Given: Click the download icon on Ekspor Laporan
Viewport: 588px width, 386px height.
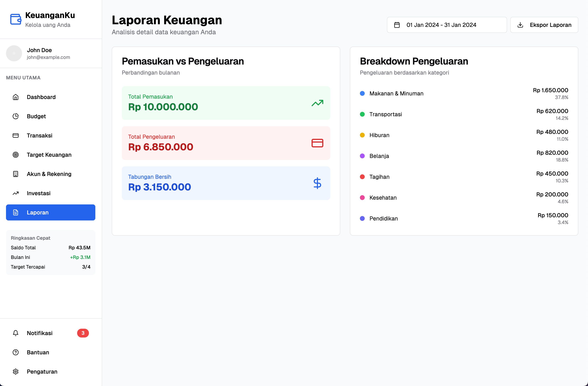Looking at the screenshot, I should click(x=520, y=25).
